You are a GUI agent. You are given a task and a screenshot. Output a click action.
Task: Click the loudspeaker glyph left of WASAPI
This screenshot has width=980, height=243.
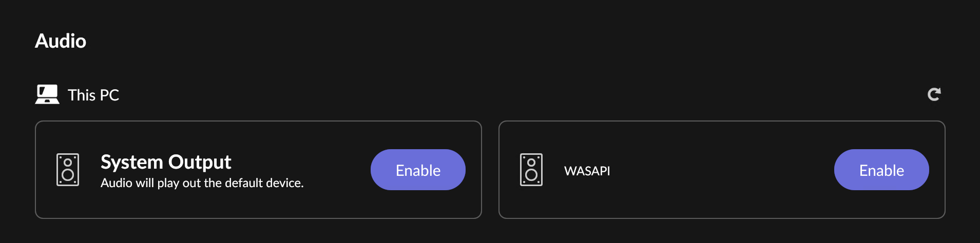coord(531,170)
